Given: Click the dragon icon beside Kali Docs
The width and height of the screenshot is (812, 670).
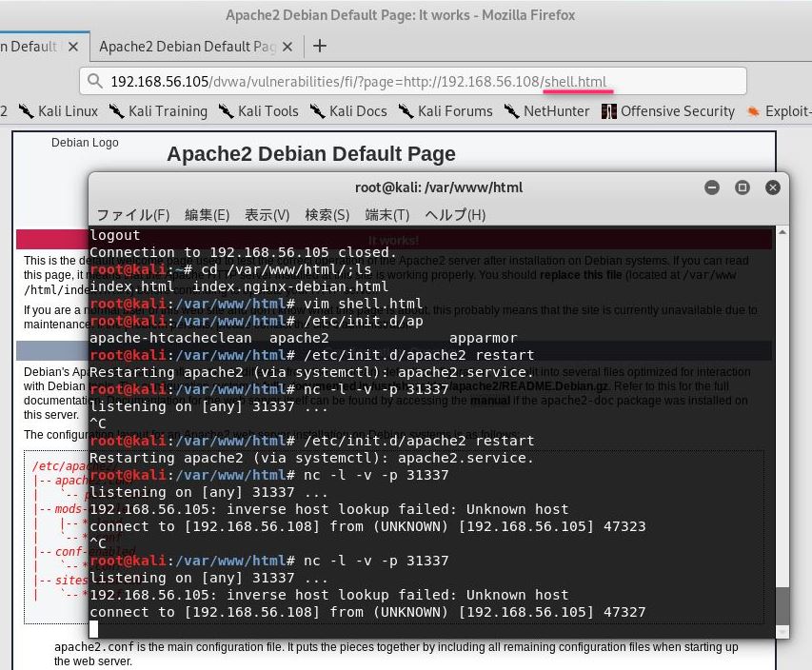Looking at the screenshot, I should (x=317, y=111).
